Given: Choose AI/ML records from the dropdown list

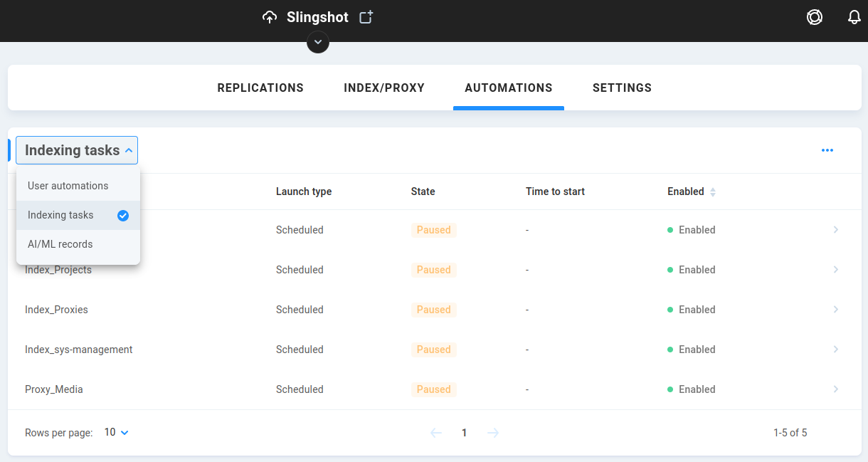Looking at the screenshot, I should 78,244.
